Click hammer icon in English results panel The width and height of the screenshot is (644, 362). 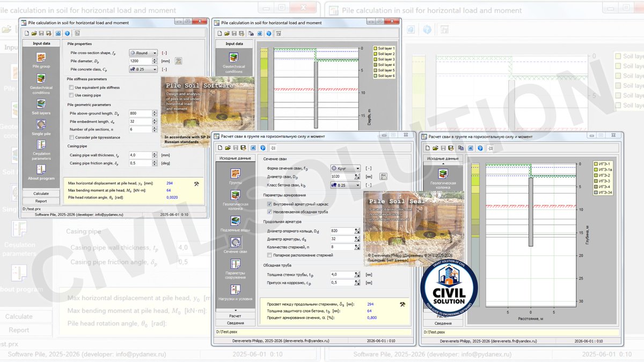[196, 183]
